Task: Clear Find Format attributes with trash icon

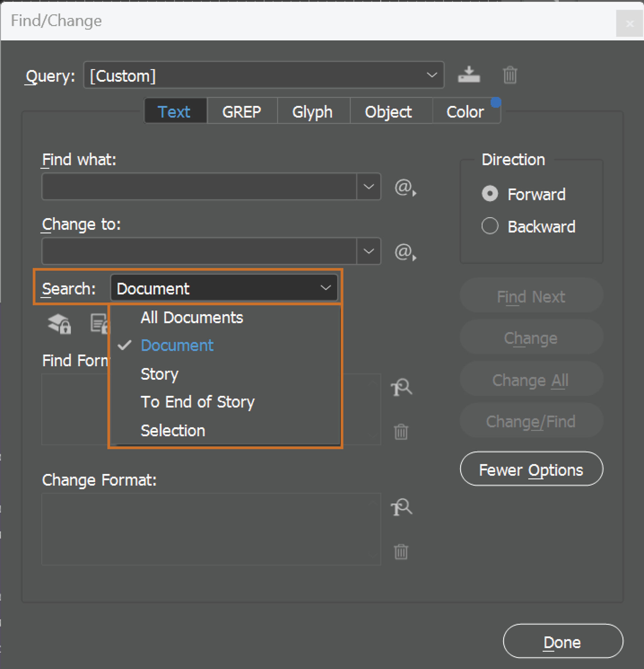Action: (401, 431)
